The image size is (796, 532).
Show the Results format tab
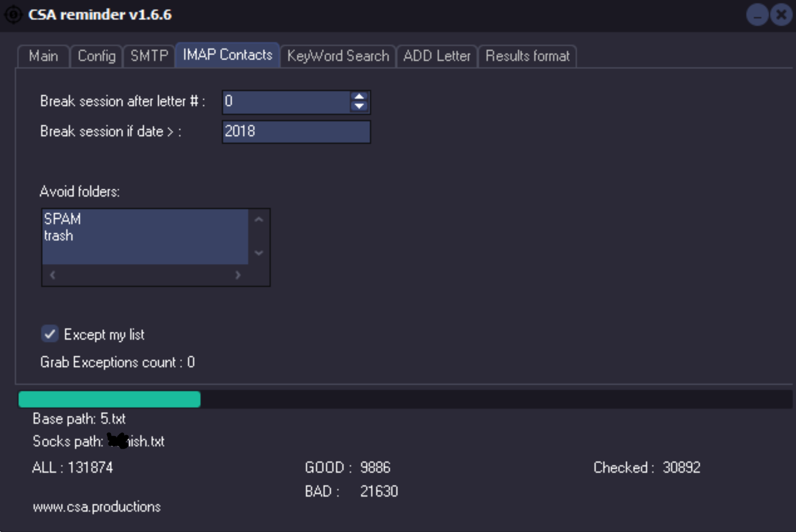[x=527, y=56]
